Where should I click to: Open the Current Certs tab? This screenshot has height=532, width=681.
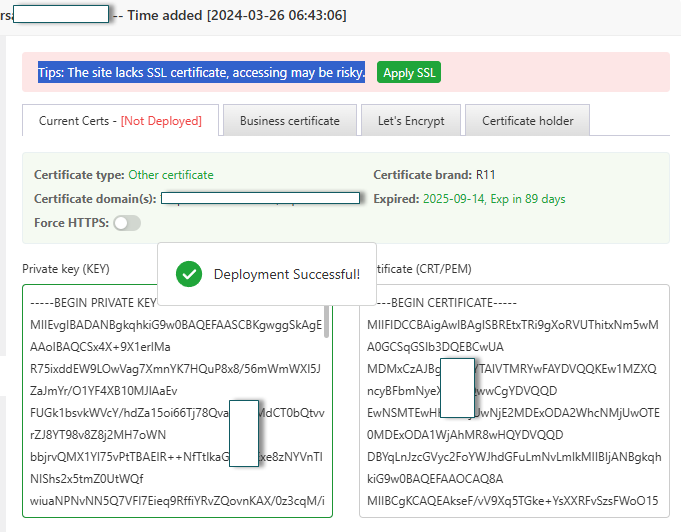(120, 120)
